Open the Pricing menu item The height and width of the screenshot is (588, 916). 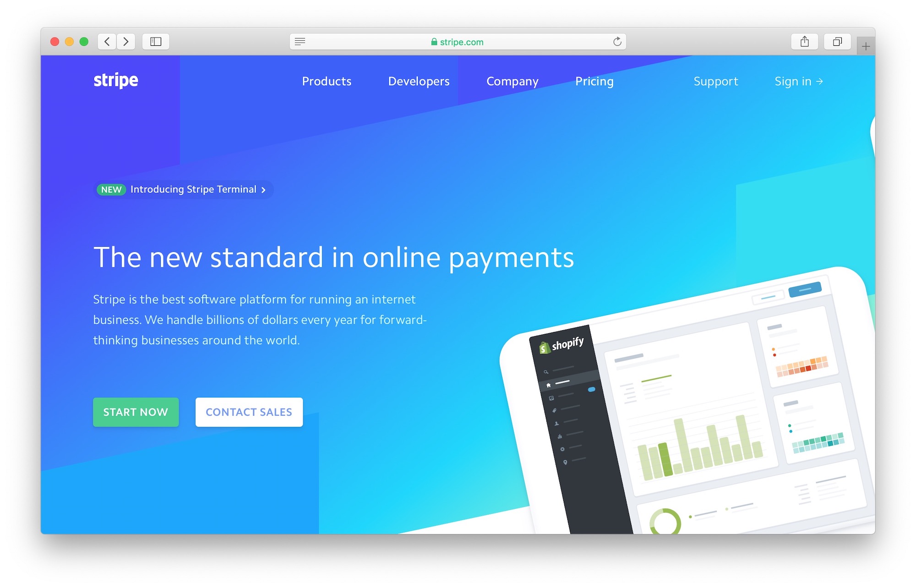pyautogui.click(x=594, y=82)
